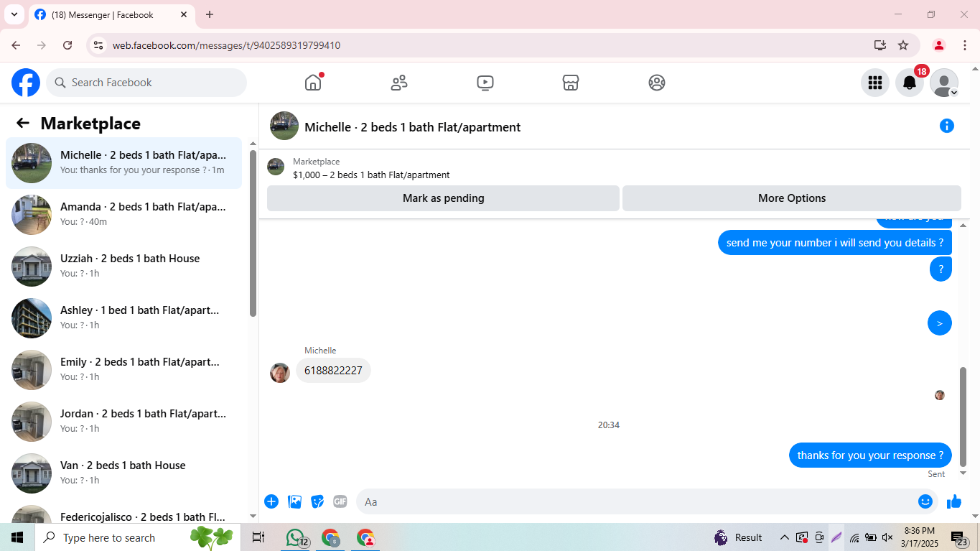
Task: Click the Marketplace listing $1,000 link
Action: pos(371,175)
